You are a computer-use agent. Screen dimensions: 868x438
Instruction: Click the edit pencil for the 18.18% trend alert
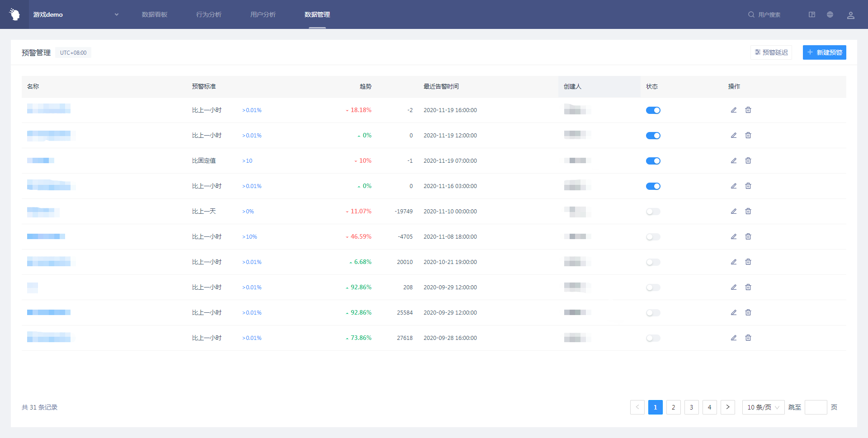coord(734,110)
